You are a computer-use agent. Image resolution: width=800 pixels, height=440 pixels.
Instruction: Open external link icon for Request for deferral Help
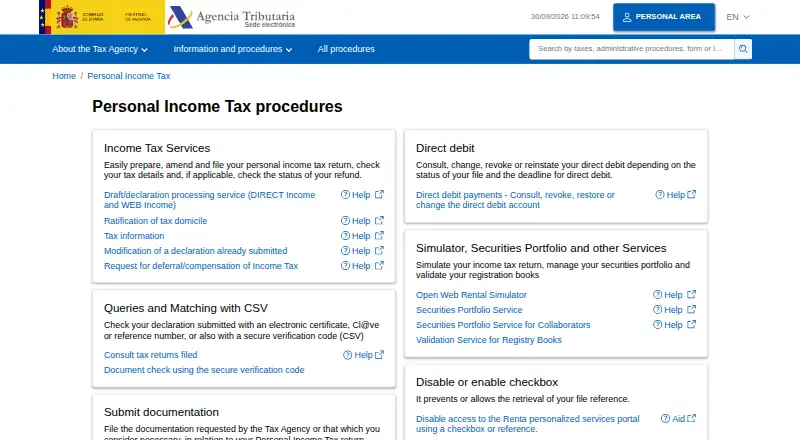click(379, 266)
